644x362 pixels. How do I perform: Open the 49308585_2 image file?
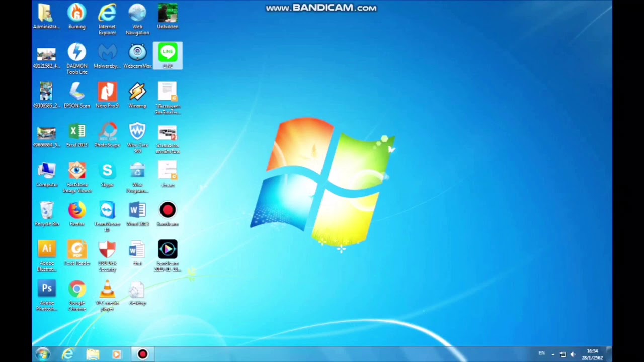coord(46,96)
